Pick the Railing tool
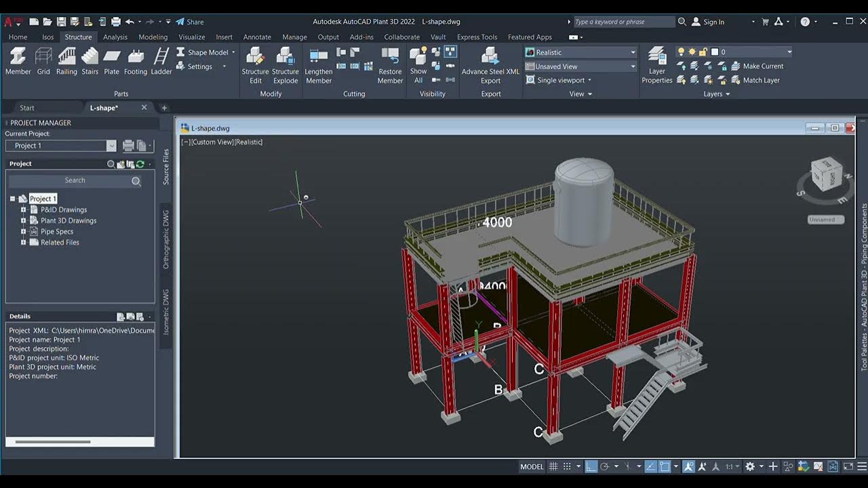The width and height of the screenshot is (868, 488). coord(66,61)
